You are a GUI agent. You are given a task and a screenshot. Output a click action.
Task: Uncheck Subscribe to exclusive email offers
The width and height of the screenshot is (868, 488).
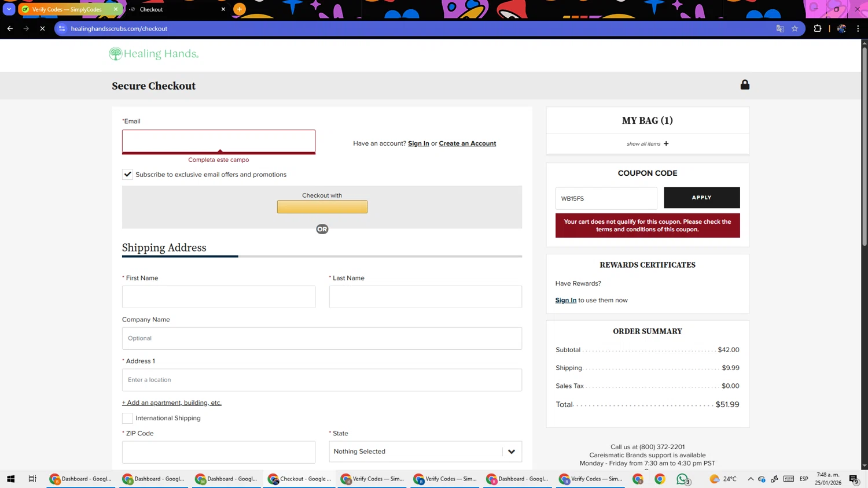point(127,174)
